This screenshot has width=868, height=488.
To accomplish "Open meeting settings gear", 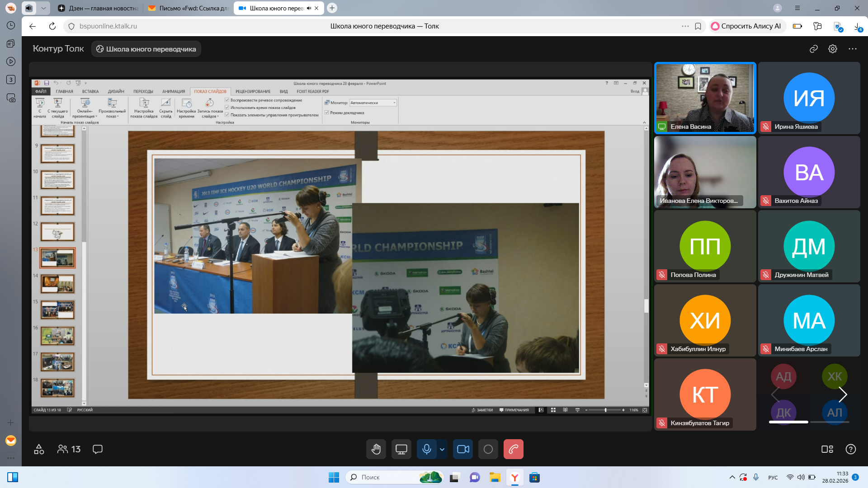I will pyautogui.click(x=833, y=49).
